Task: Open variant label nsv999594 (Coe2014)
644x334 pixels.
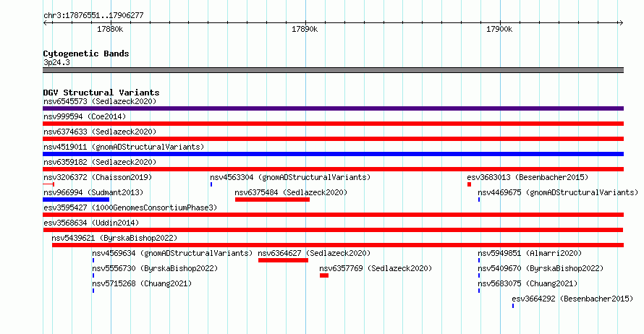Action: click(85, 116)
